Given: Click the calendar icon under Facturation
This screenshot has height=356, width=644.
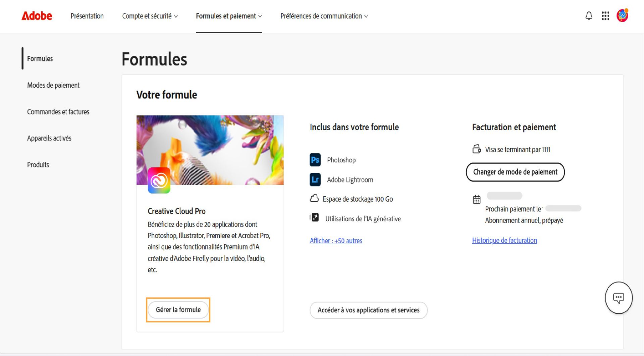Looking at the screenshot, I should point(477,199).
